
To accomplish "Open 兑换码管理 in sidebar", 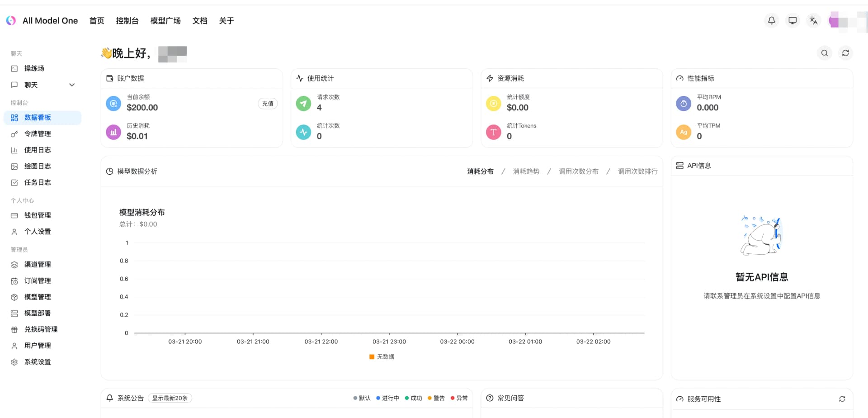I will [42, 330].
